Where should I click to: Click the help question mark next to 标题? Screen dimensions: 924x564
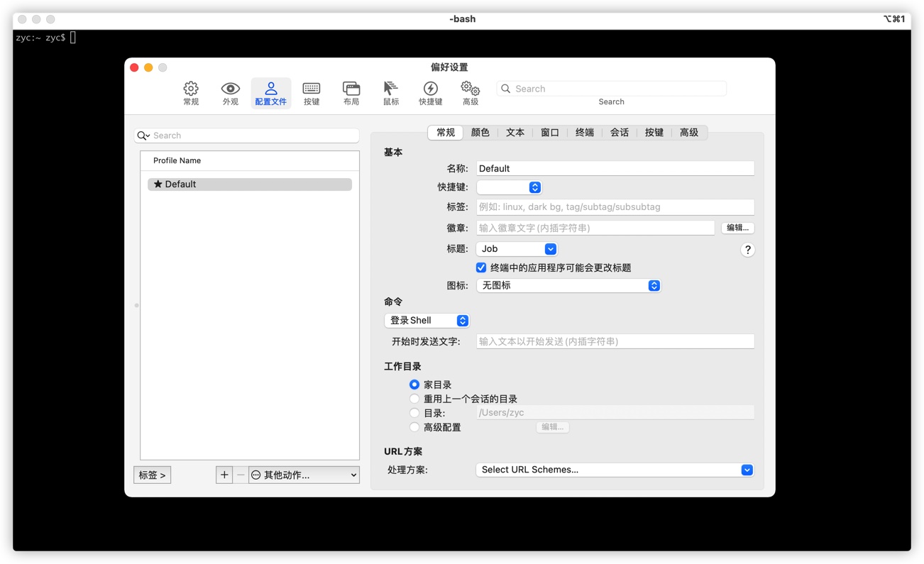pos(747,250)
